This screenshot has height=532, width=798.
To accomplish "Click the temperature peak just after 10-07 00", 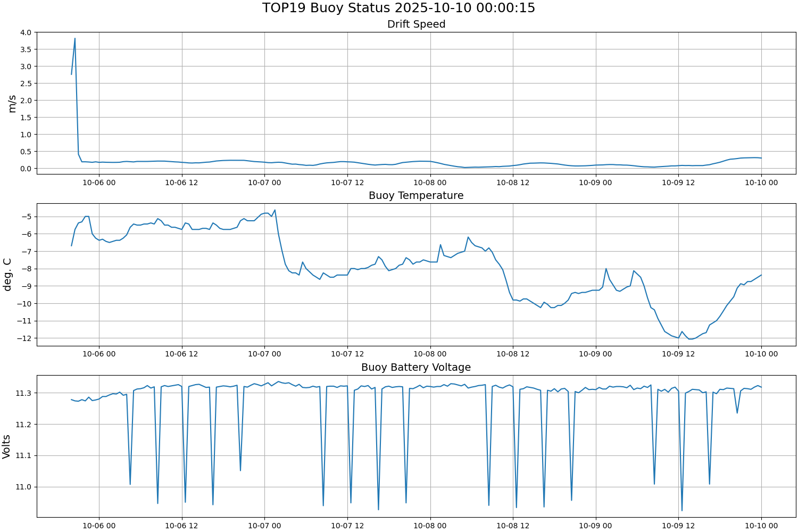I will [x=275, y=210].
